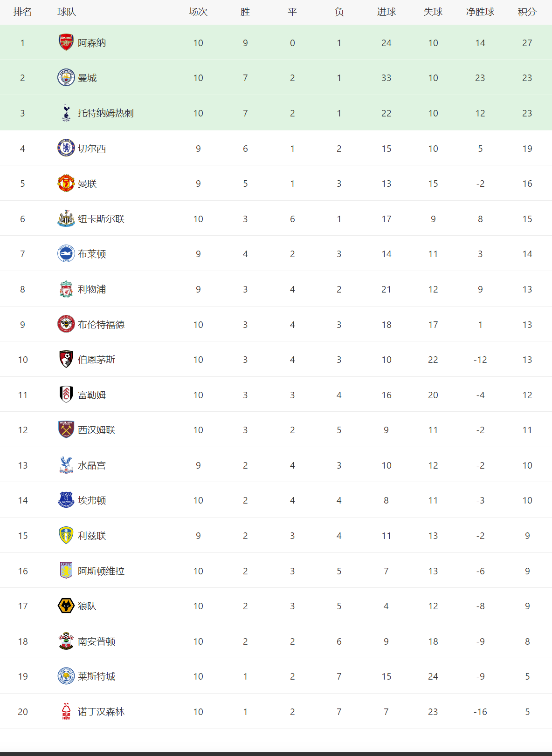Click the 净胜球 column header
Image resolution: width=552 pixels, height=756 pixels.
(x=480, y=12)
